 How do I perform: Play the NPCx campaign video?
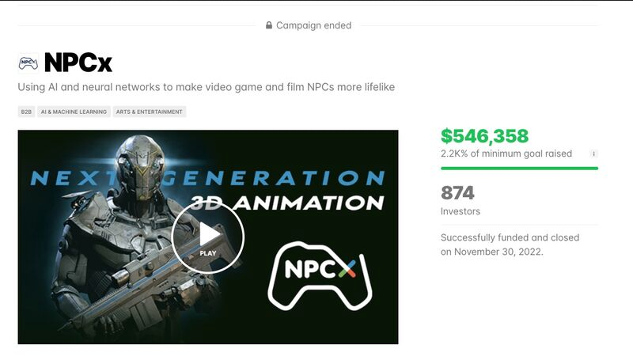click(208, 237)
